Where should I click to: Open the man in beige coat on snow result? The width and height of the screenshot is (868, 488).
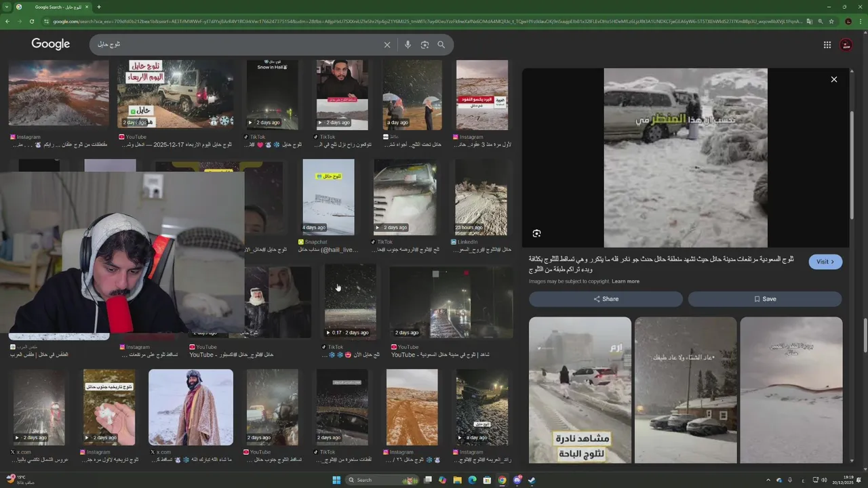click(x=191, y=407)
